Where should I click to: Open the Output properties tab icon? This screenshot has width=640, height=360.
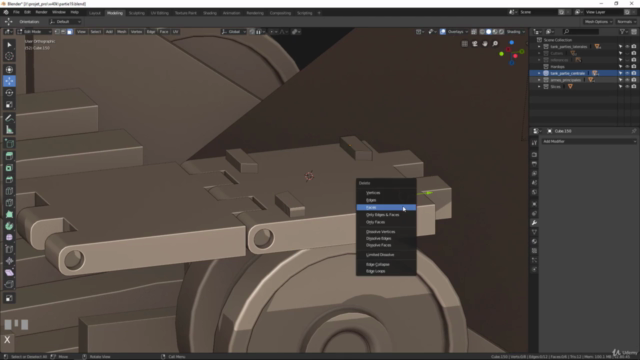coord(534,164)
